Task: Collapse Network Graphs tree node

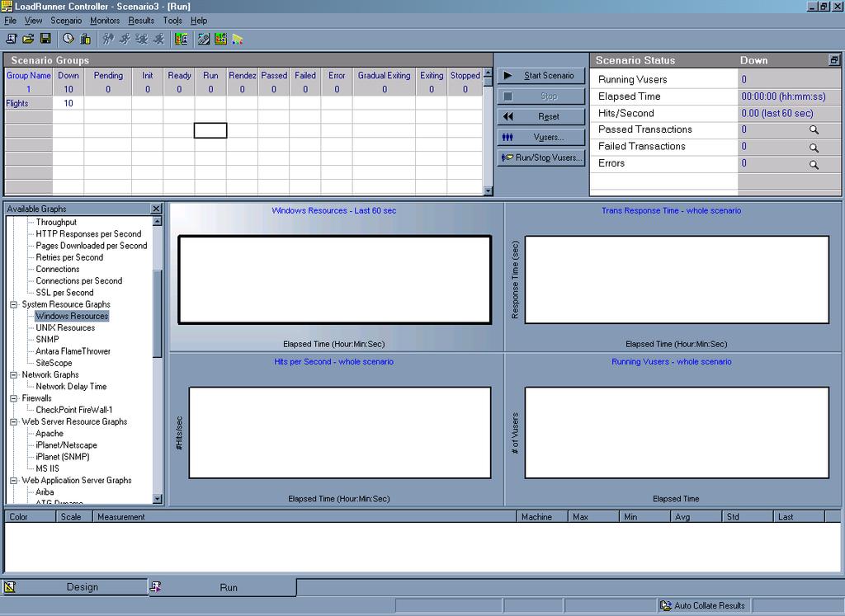Action: click(14, 374)
